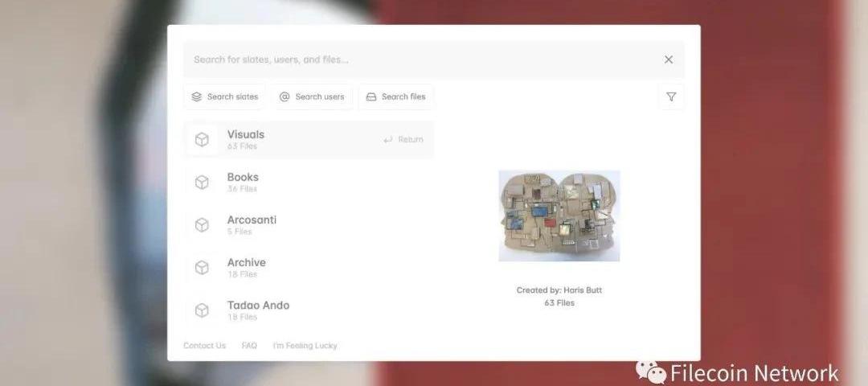Open the Tadao Ando slate result
Viewport: 868px width, 386px height.
tap(309, 310)
